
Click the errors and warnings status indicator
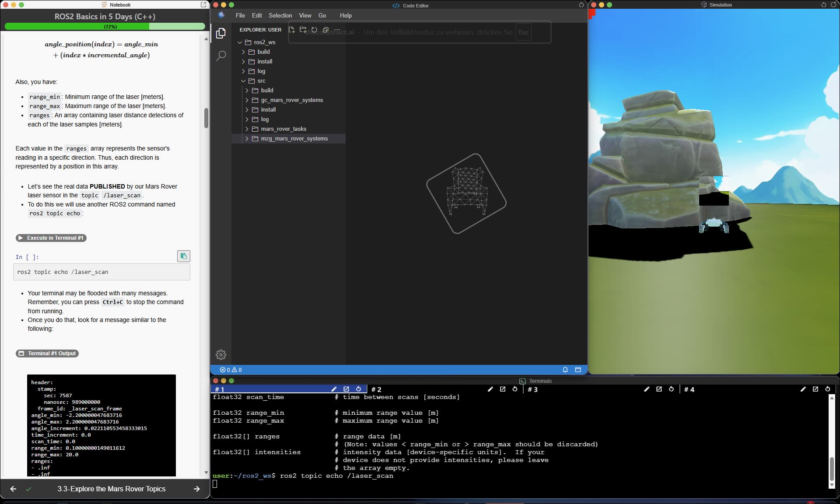[231, 370]
